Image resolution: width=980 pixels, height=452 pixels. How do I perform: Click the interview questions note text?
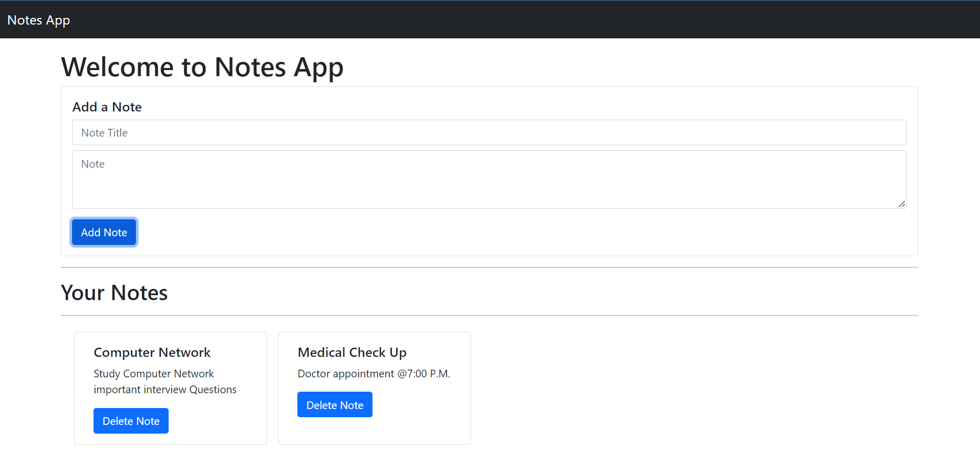pos(165,389)
